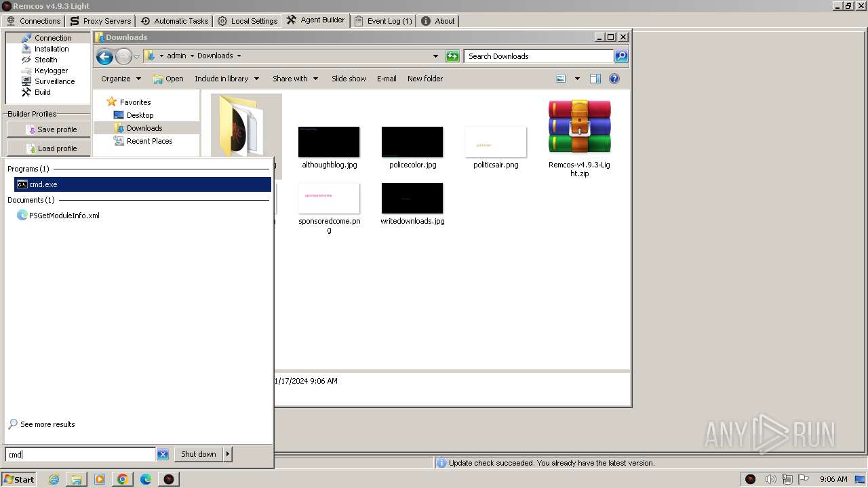Switch to the Proxy Servers tab
Viewport: 868px width, 488px height.
coord(100,21)
